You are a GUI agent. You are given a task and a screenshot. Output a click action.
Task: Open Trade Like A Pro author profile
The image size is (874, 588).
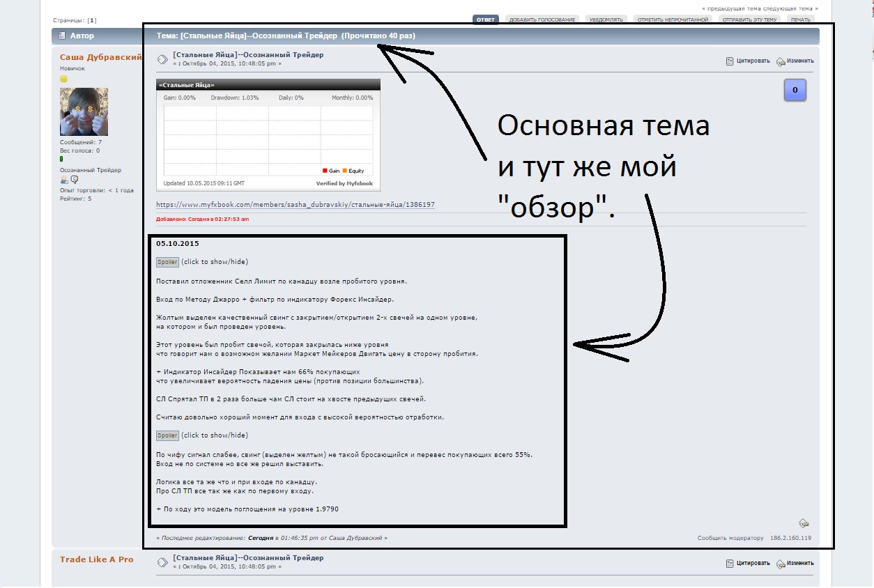[x=96, y=559]
